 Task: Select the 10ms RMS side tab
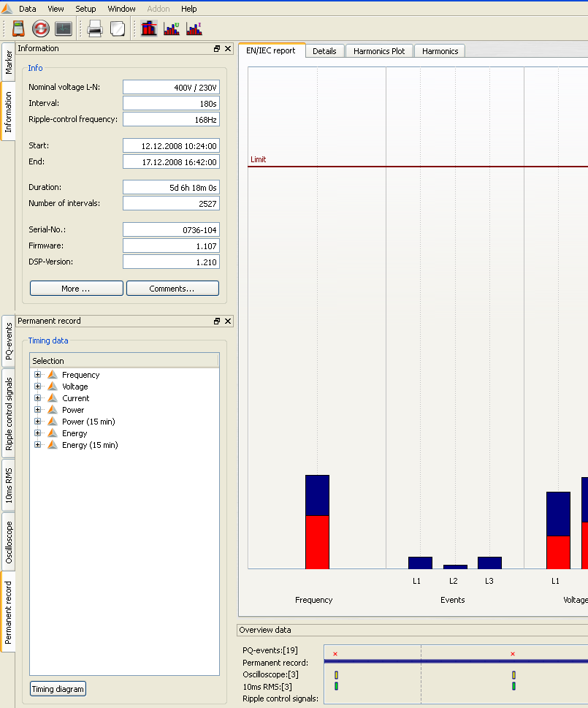click(8, 485)
